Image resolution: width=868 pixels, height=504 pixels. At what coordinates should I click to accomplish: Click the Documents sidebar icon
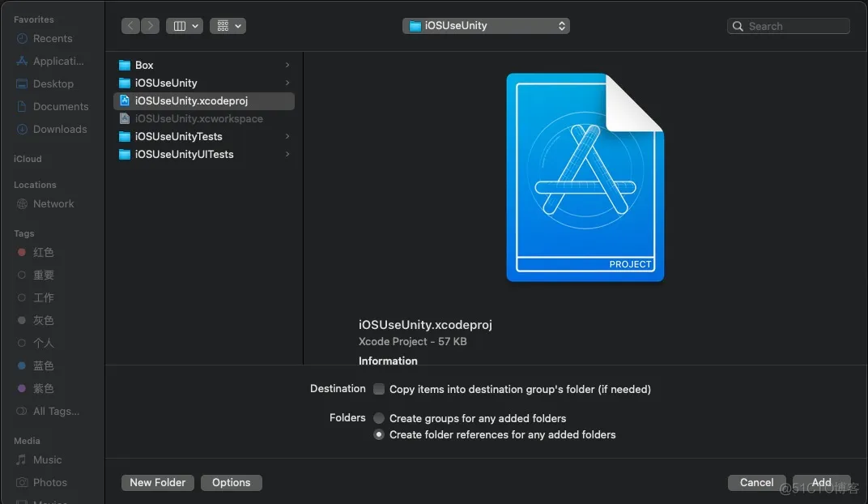coord(22,106)
